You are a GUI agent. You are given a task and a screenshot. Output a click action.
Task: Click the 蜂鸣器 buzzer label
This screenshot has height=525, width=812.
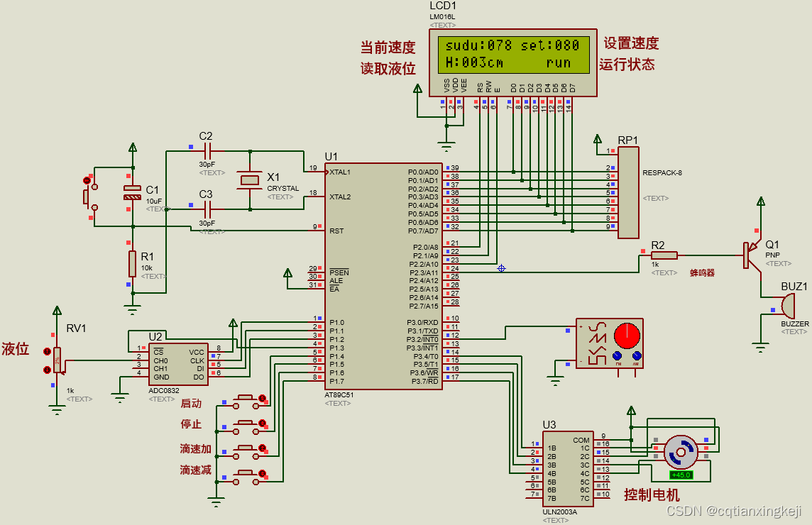click(x=702, y=272)
